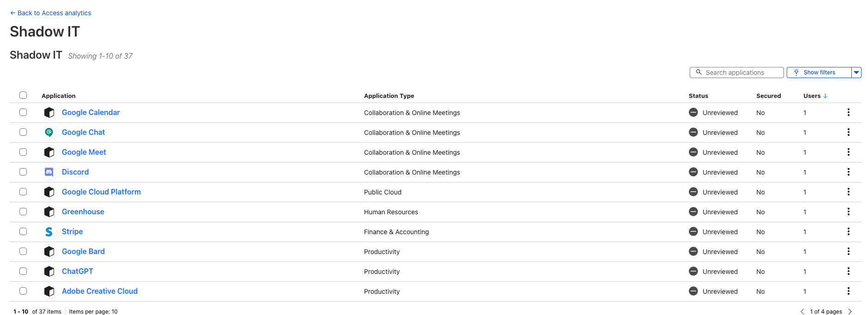The image size is (868, 315).
Task: Click the Show filters button
Action: click(819, 73)
